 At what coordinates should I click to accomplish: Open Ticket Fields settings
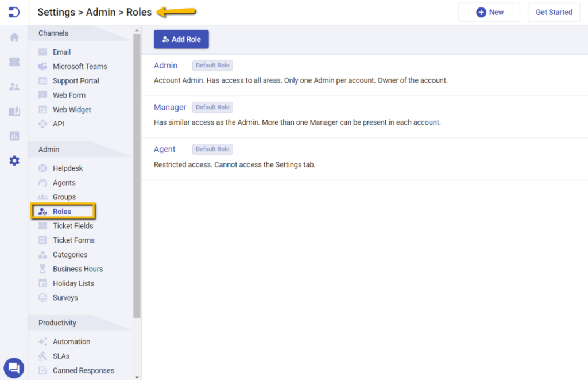pos(73,226)
